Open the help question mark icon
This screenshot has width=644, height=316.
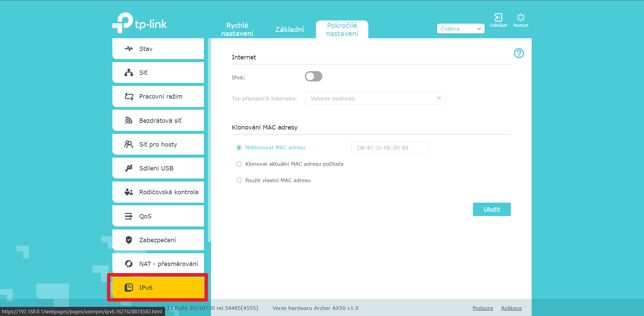pos(519,53)
